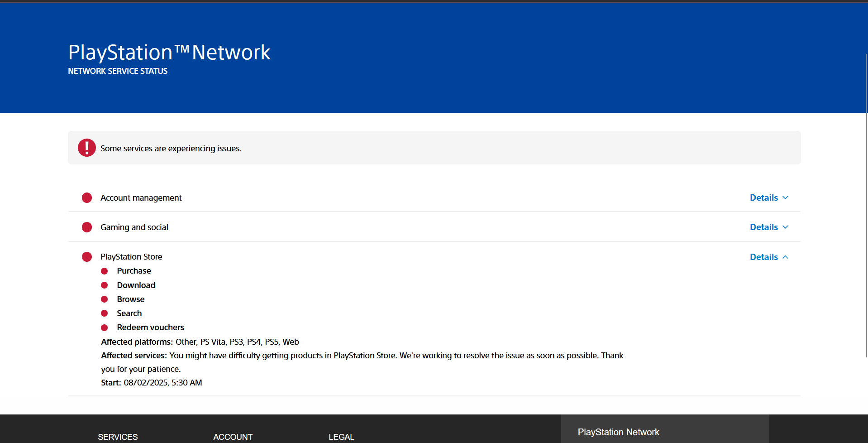This screenshot has height=443, width=868.
Task: Click the red alert exclamation icon
Action: pyautogui.click(x=86, y=148)
